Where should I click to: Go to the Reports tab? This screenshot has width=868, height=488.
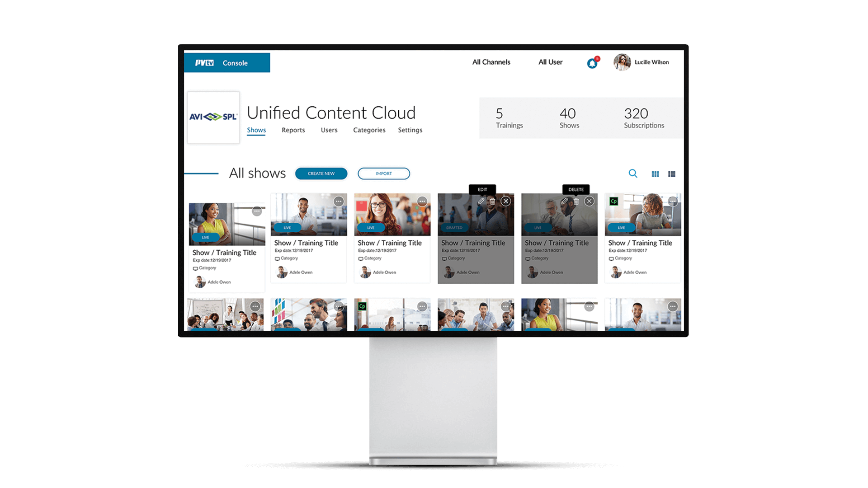tap(293, 130)
